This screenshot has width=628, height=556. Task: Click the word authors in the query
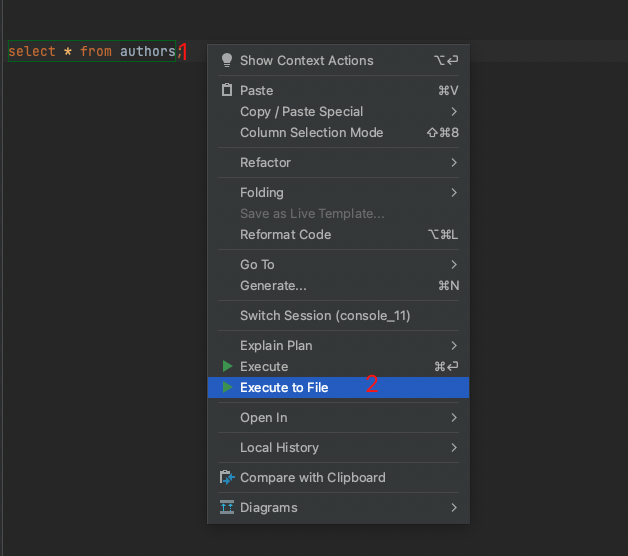tap(147, 51)
